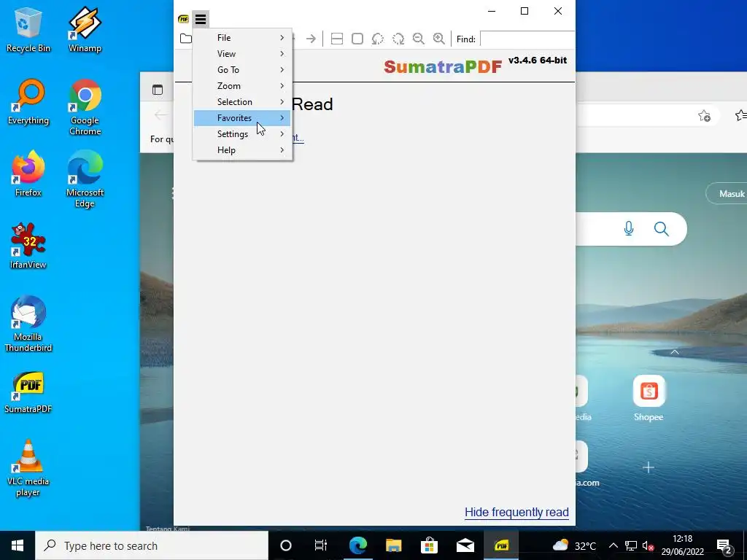Viewport: 747px width, 560px height.
Task: Click the network tray icon
Action: (631, 545)
